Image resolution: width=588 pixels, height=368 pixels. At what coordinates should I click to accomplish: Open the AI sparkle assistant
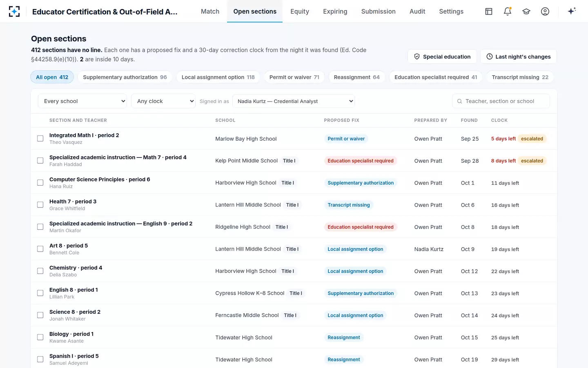point(572,11)
